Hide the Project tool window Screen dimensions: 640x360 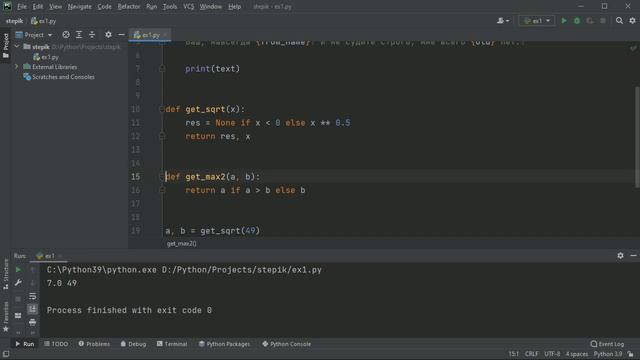[121, 35]
